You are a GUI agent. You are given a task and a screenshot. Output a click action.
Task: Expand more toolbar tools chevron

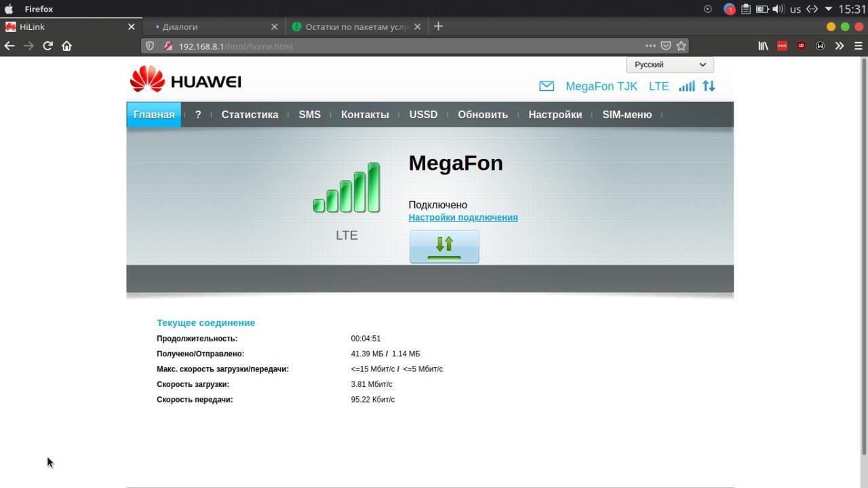point(840,45)
